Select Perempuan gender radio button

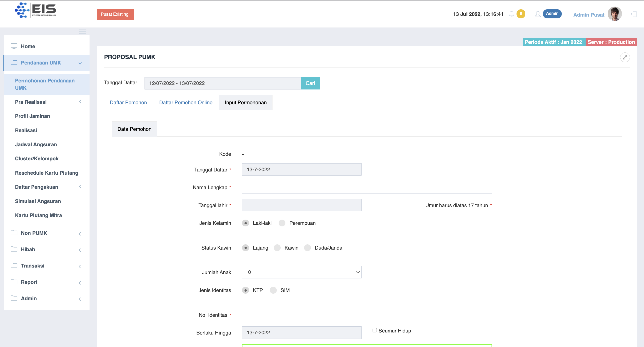(x=282, y=223)
